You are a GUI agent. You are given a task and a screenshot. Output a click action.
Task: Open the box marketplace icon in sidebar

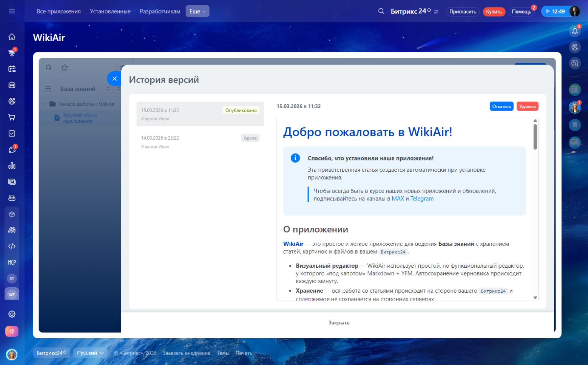(x=12, y=214)
